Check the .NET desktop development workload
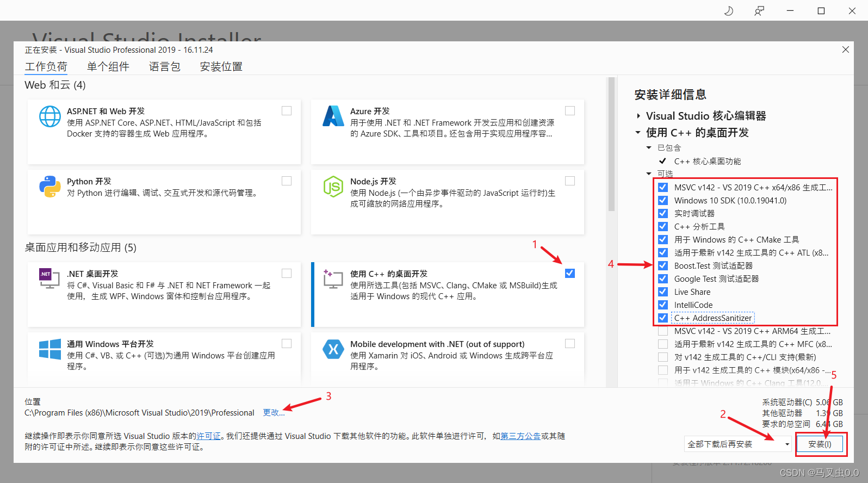 (x=287, y=273)
